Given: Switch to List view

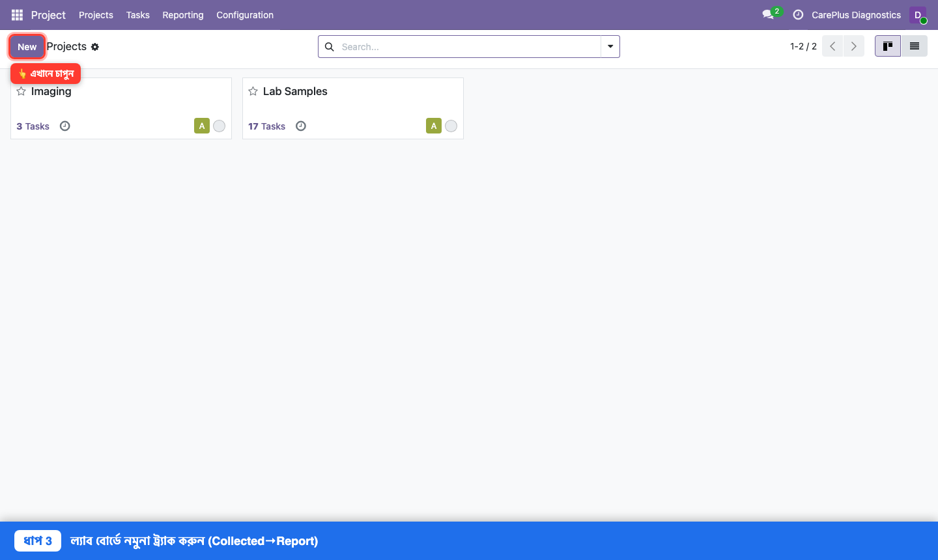Looking at the screenshot, I should (915, 46).
